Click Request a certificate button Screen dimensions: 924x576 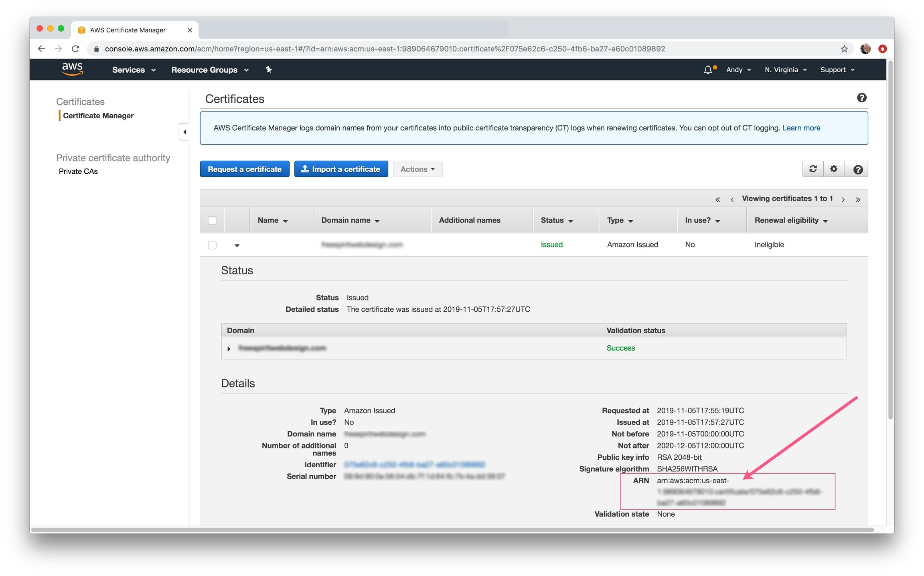[x=245, y=169]
